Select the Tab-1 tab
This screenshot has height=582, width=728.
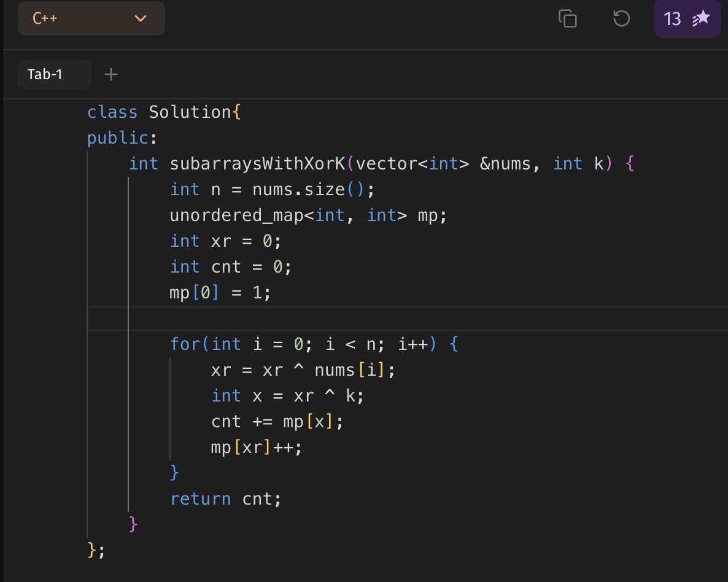click(x=54, y=74)
